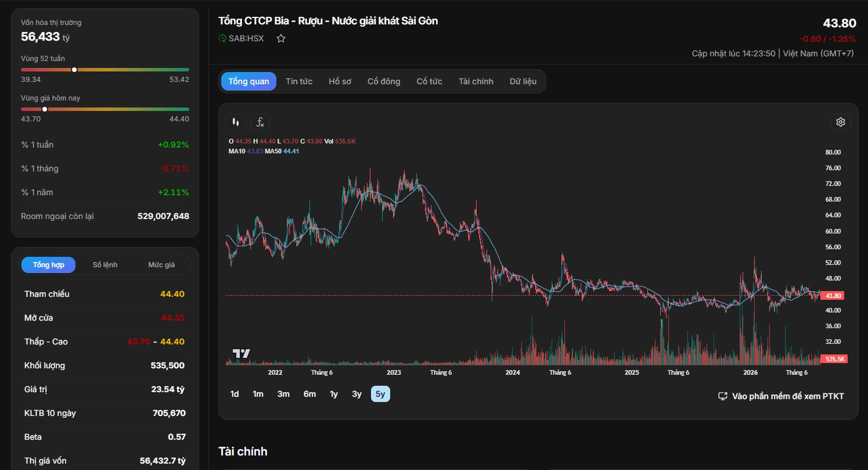
Task: Click the SAB:HSX ticker symbol
Action: [x=246, y=38]
